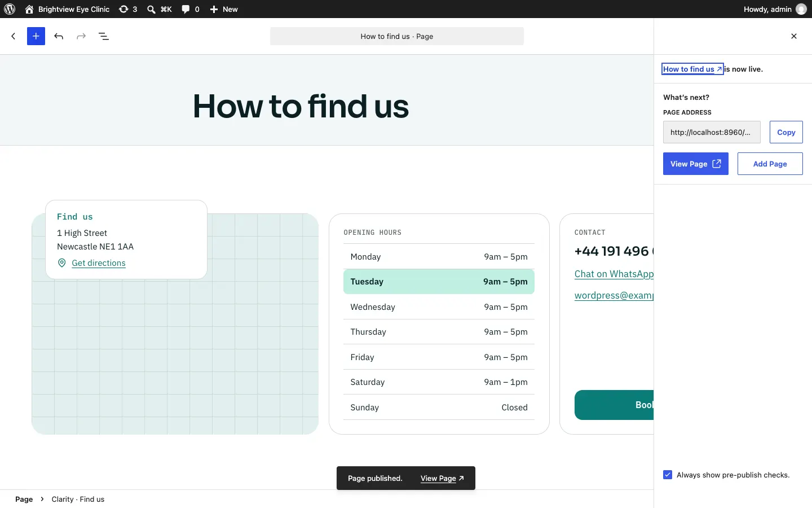Redo the last undone change
Image resolution: width=812 pixels, height=508 pixels.
click(81, 36)
